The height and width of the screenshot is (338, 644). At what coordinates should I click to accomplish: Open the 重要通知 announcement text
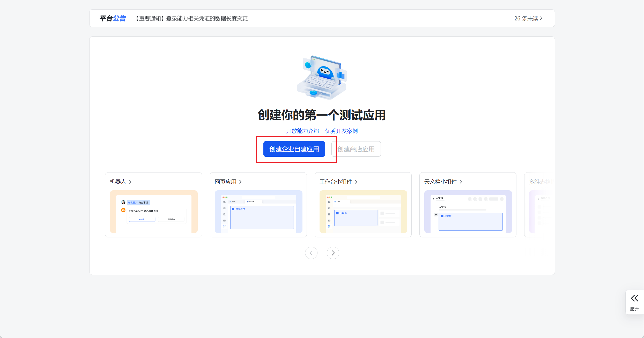pyautogui.click(x=192, y=18)
